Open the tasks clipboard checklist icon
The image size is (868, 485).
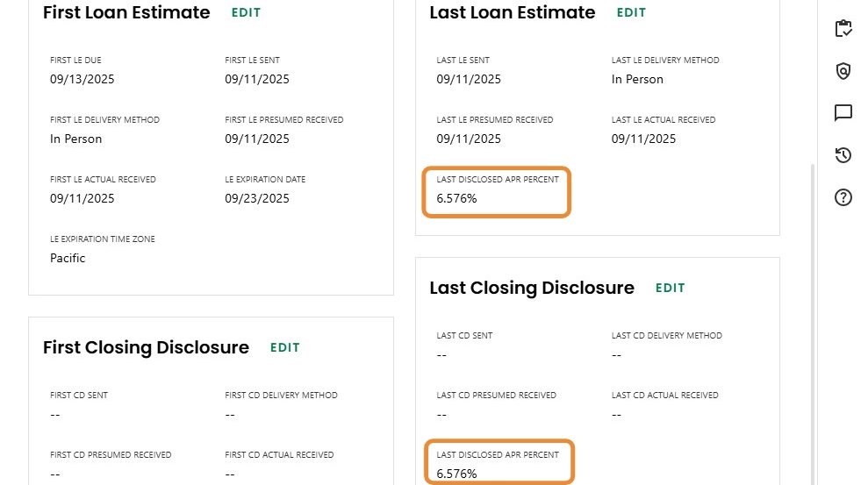click(x=843, y=29)
